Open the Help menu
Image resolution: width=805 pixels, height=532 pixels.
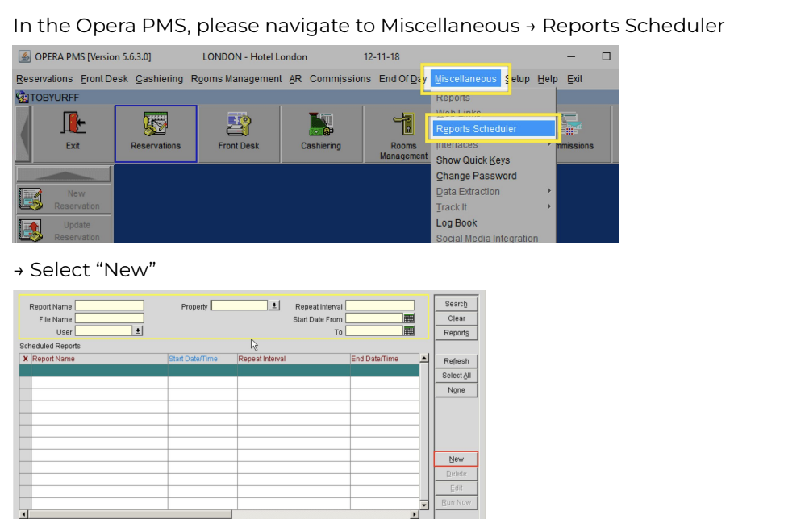(547, 78)
